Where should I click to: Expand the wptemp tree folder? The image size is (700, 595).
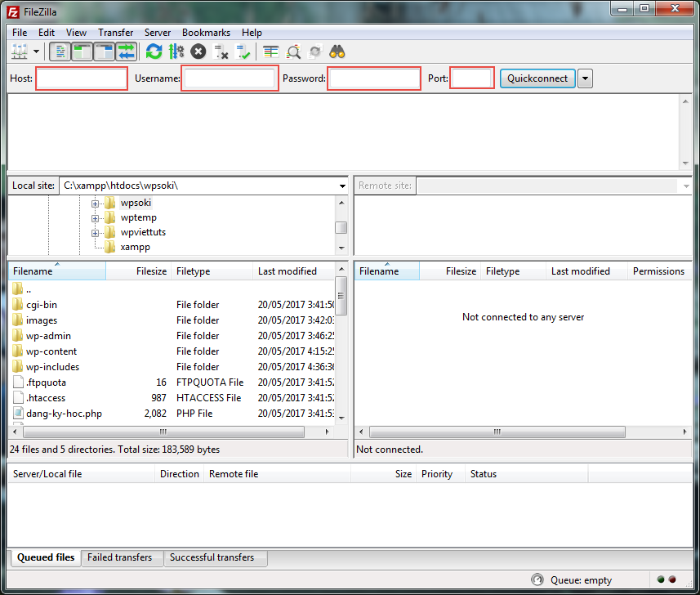(x=95, y=218)
